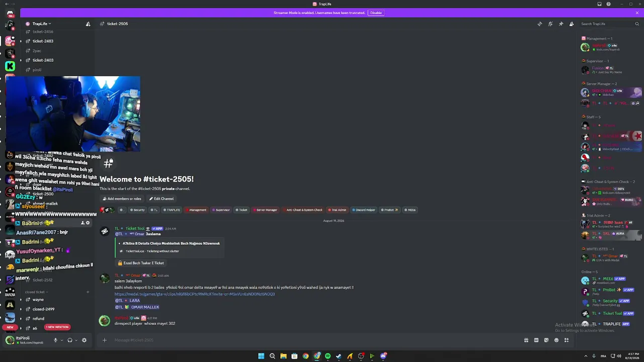This screenshot has width=644, height=362.
Task: Open Google Chrome from taskbar
Action: point(305,356)
